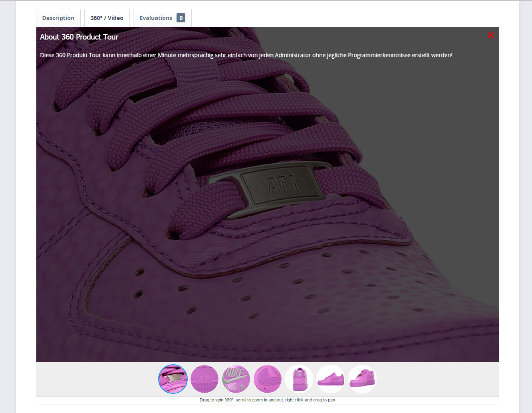Image resolution: width=532 pixels, height=413 pixels.
Task: Click the 'Drag to spin 360°' hint text
Action: point(267,400)
